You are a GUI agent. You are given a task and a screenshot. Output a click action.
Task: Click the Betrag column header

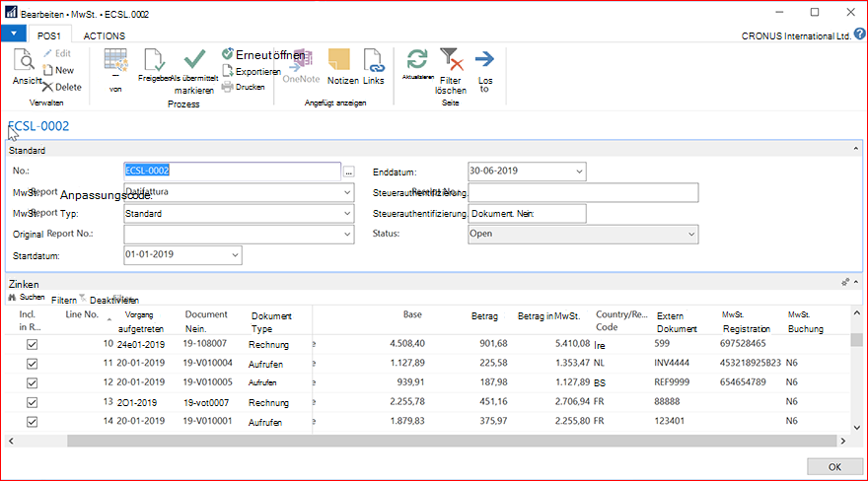coord(484,316)
